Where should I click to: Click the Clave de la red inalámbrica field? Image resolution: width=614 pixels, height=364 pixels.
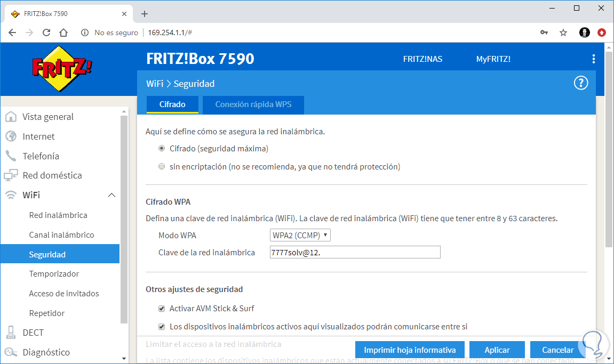click(355, 253)
